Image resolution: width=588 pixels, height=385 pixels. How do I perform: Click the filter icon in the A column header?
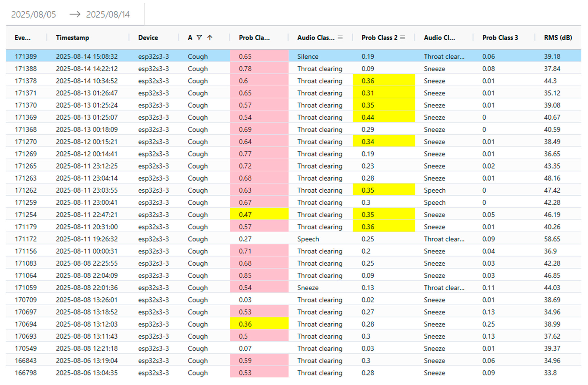[199, 38]
